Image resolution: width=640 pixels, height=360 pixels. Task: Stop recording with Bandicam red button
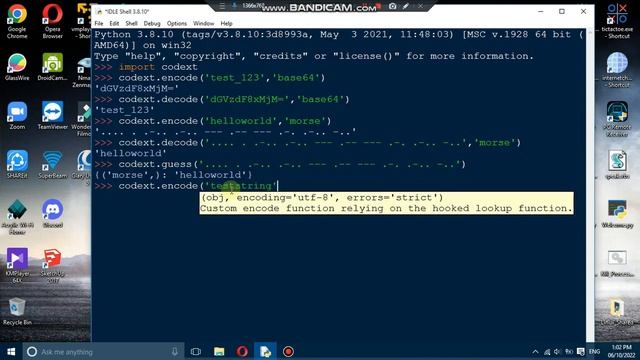coord(378,6)
